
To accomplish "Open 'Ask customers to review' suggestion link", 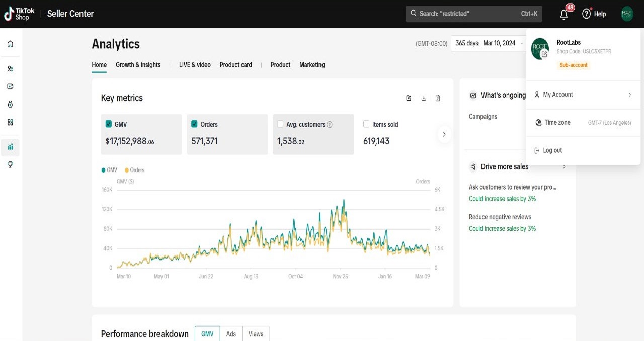I will click(512, 187).
